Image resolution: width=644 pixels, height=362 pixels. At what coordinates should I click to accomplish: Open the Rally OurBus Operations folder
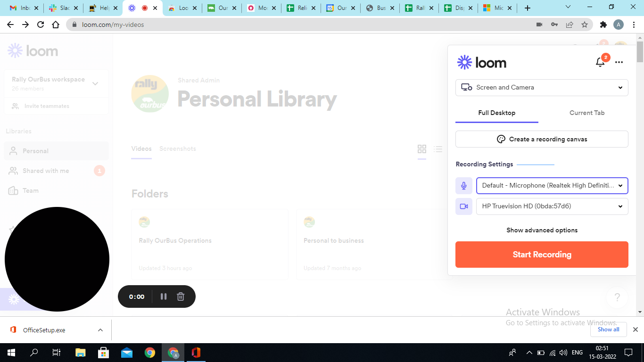210,244
